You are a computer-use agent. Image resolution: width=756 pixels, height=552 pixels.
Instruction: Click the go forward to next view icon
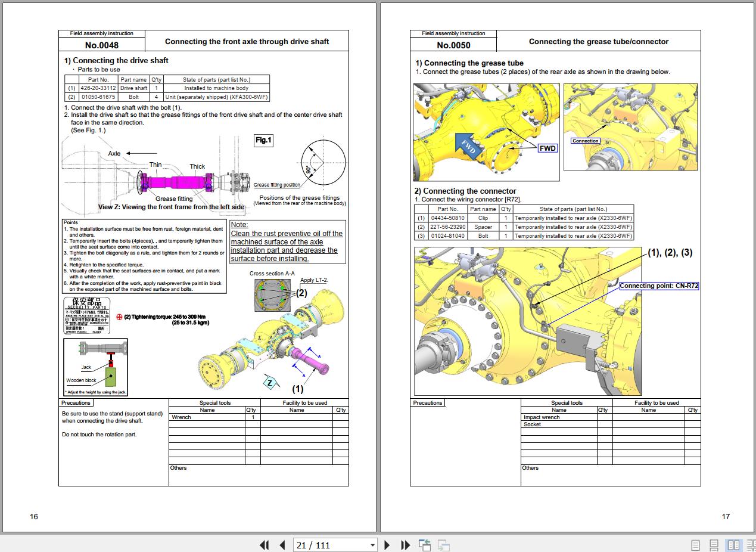click(443, 545)
